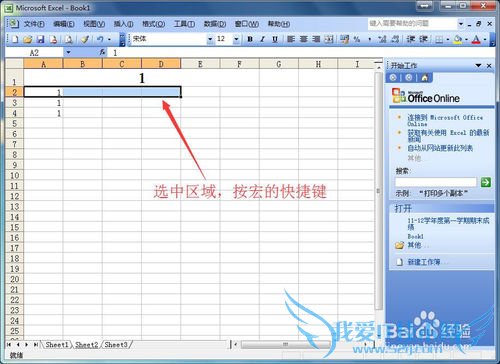
Task: Expand the font size dropdown
Action: coord(236,39)
